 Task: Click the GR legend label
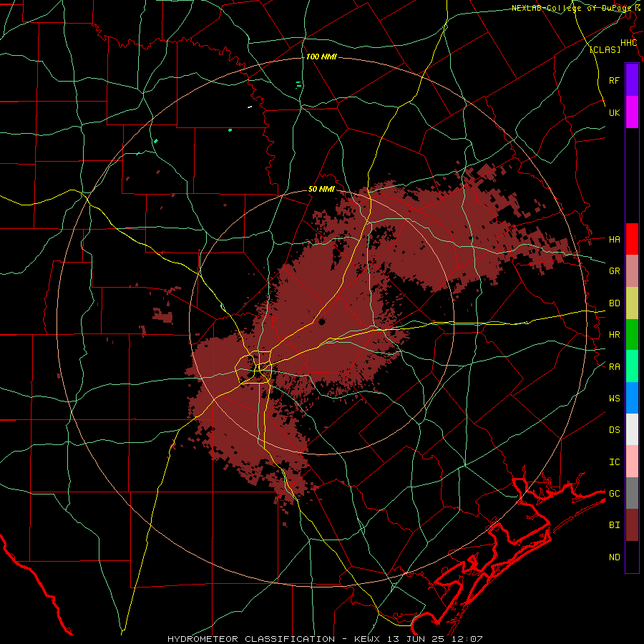point(614,271)
